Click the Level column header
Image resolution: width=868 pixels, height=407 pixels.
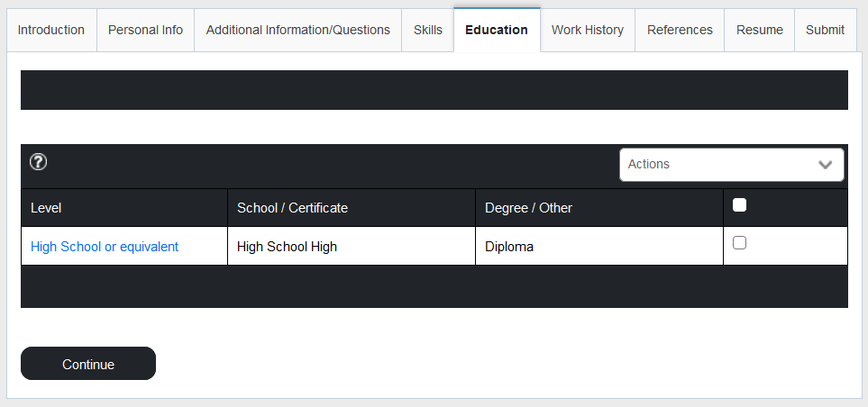[x=124, y=208]
